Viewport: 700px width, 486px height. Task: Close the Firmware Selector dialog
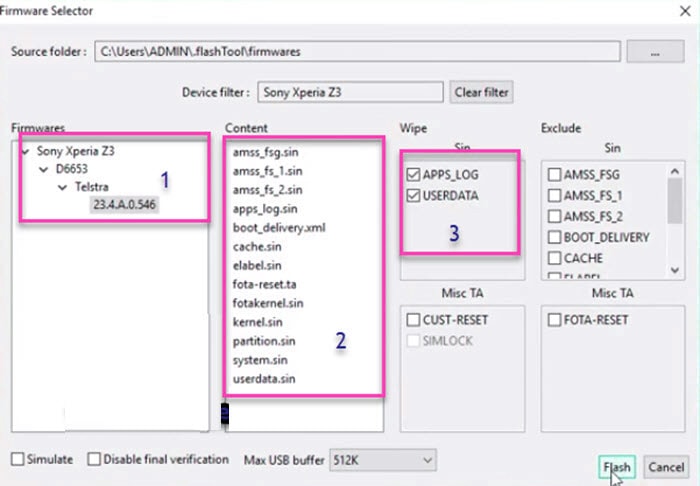[685, 11]
